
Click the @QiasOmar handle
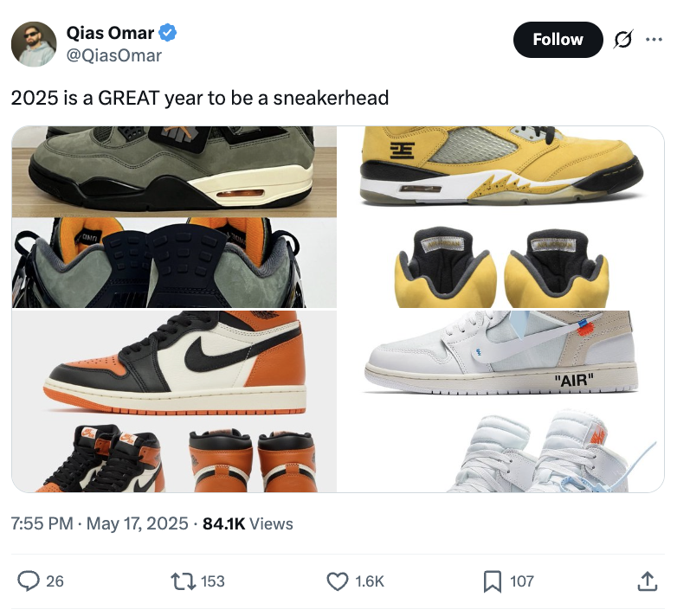[x=114, y=55]
